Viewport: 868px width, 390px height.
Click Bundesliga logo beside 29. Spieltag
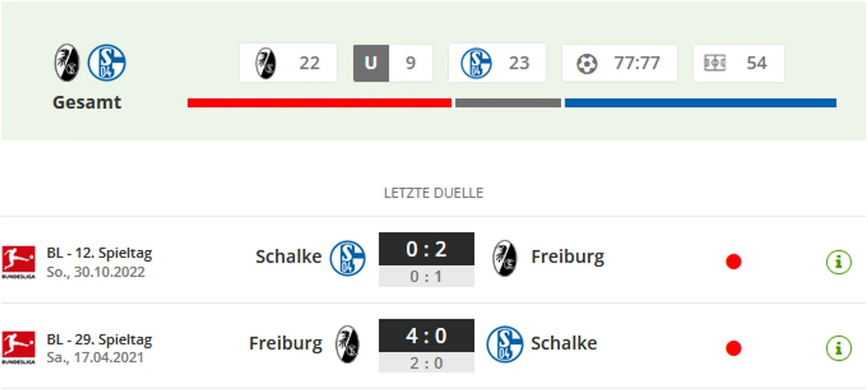tap(18, 348)
